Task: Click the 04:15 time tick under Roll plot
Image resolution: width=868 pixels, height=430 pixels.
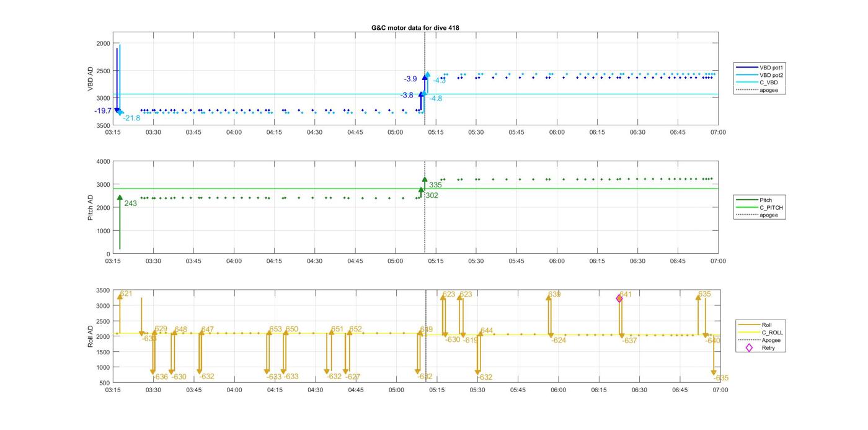Action: tap(275, 390)
